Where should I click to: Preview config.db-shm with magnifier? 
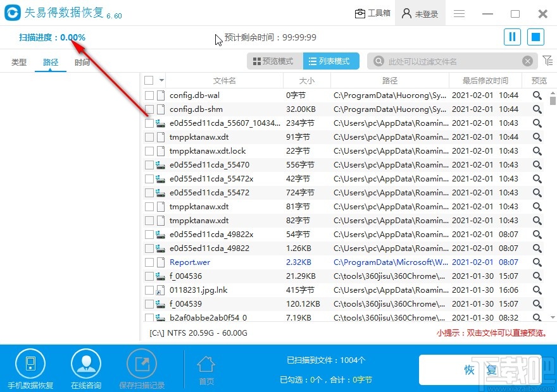coord(537,109)
